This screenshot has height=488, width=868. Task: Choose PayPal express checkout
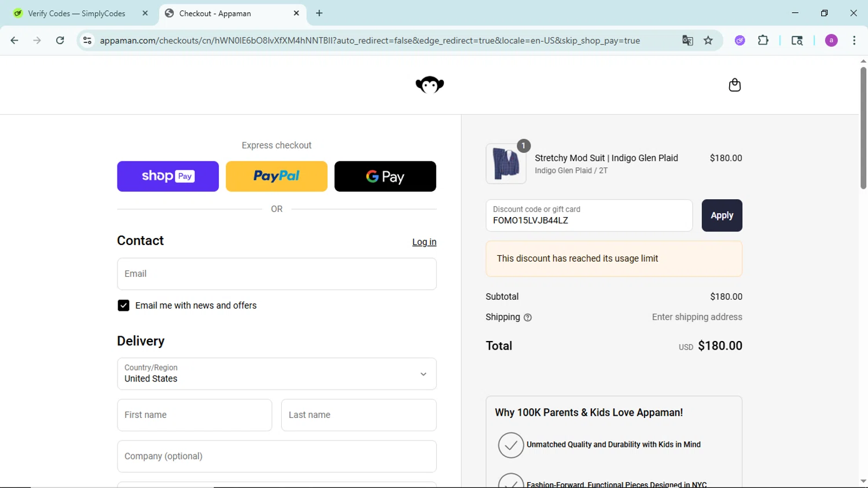277,177
